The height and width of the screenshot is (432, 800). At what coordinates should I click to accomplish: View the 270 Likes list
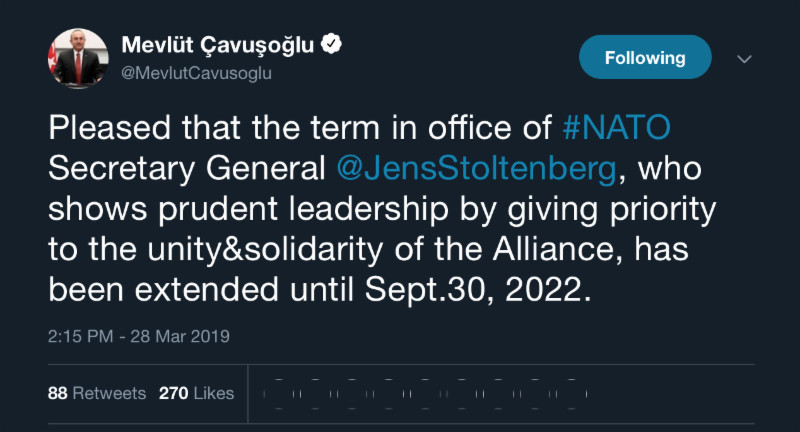196,393
